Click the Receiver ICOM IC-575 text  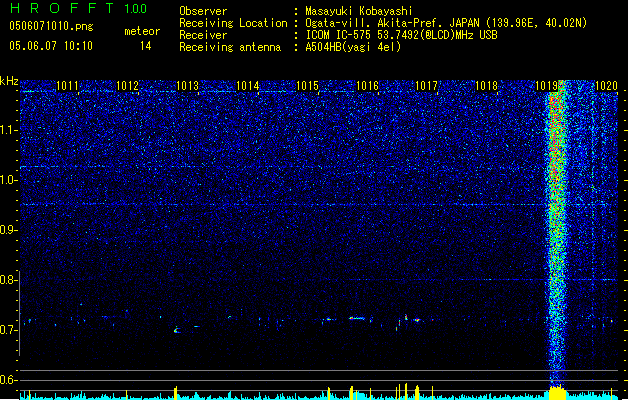[401, 35]
